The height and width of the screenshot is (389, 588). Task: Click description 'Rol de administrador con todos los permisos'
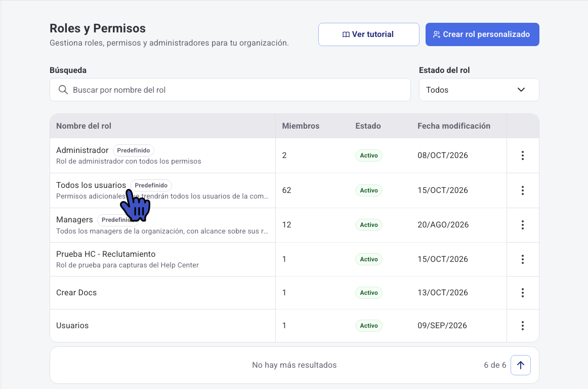tap(129, 162)
